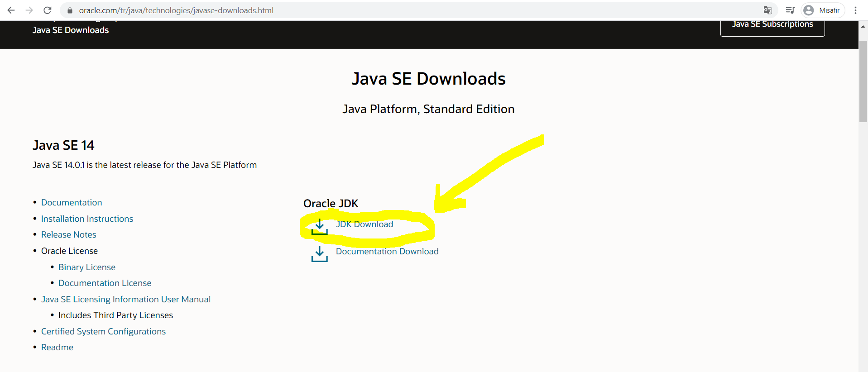Open Certified System Configurations link
Viewport: 868px width, 372px height.
(103, 331)
